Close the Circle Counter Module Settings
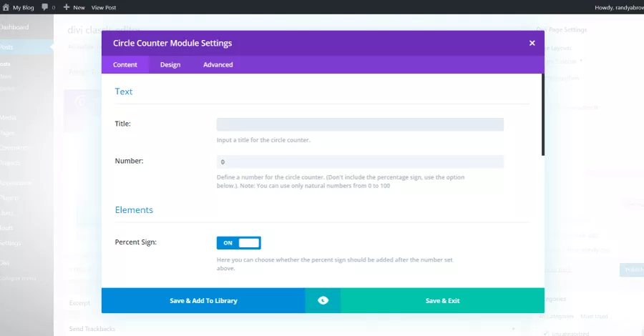Image resolution: width=644 pixels, height=336 pixels. click(x=532, y=43)
